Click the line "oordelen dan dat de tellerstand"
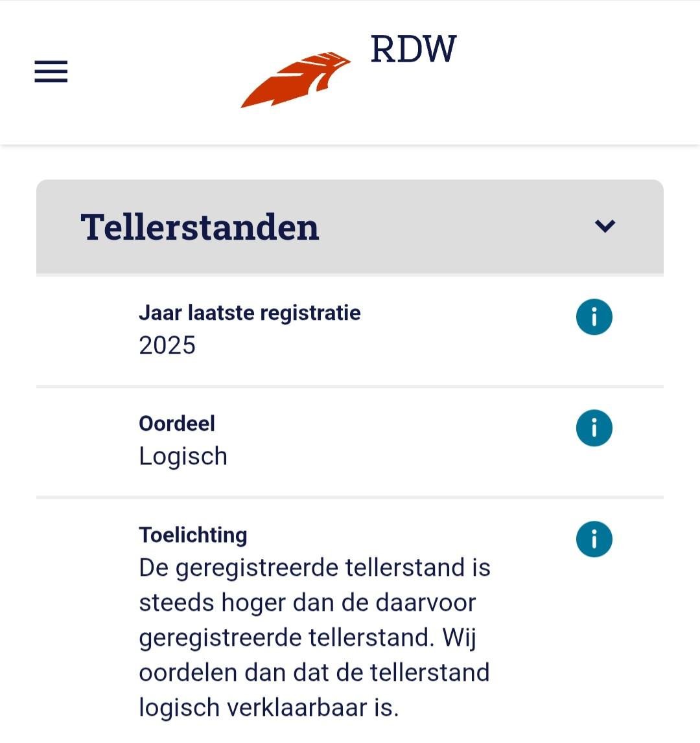The image size is (700, 743). pyautogui.click(x=314, y=672)
